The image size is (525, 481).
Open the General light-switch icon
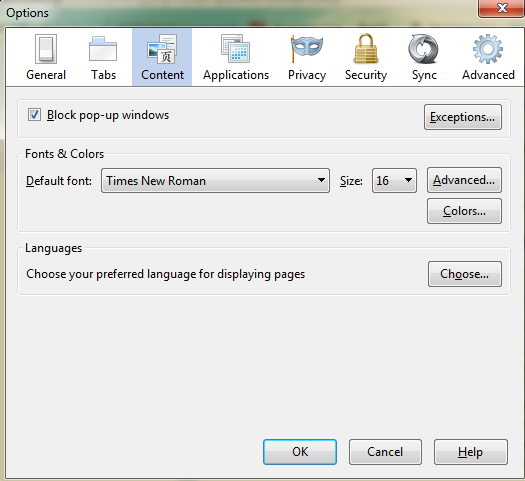(46, 49)
